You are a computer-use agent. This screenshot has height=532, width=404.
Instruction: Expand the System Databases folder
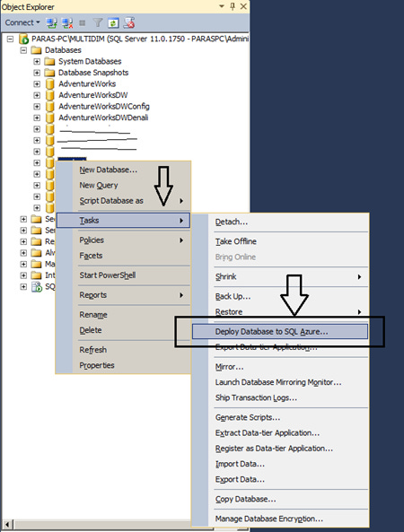coord(37,61)
